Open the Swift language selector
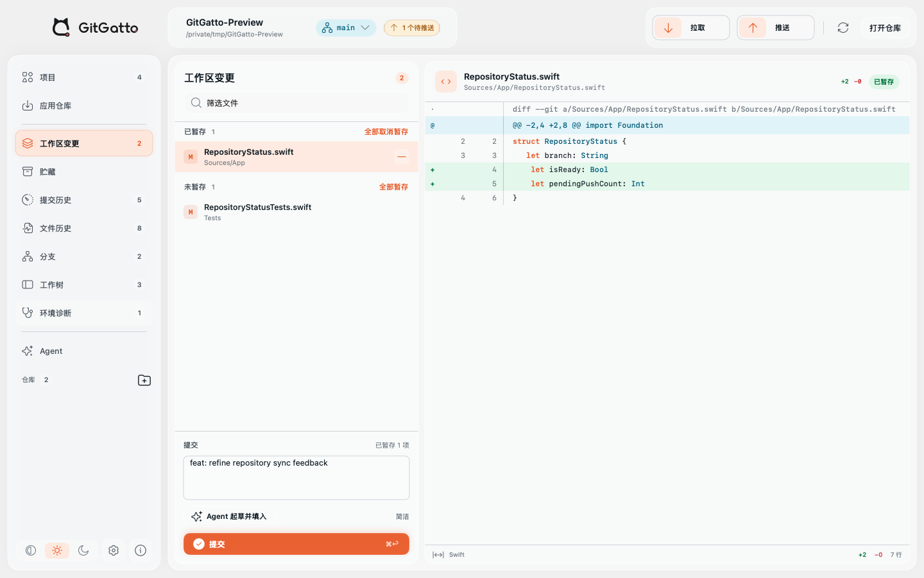Viewport: 924px width, 578px height. [x=457, y=555]
